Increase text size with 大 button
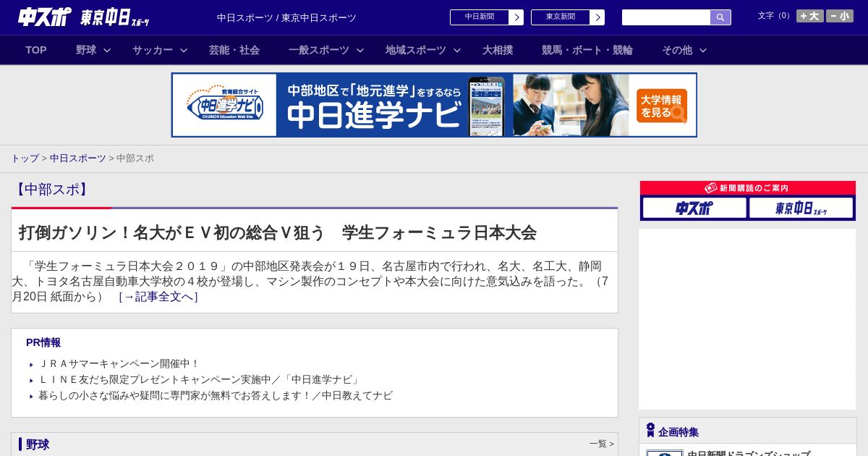Viewport: 868px width, 456px height. [810, 16]
